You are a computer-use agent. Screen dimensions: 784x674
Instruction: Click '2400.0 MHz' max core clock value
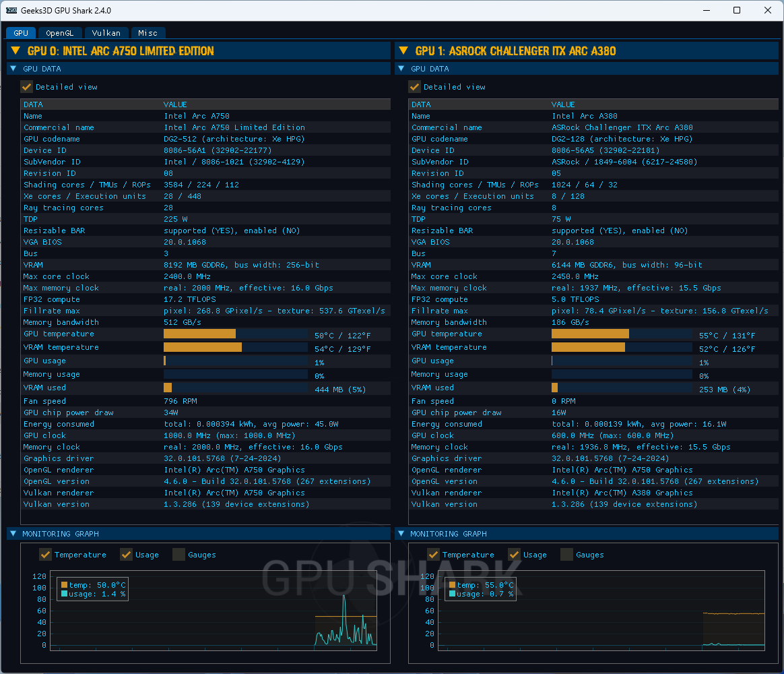click(x=187, y=277)
